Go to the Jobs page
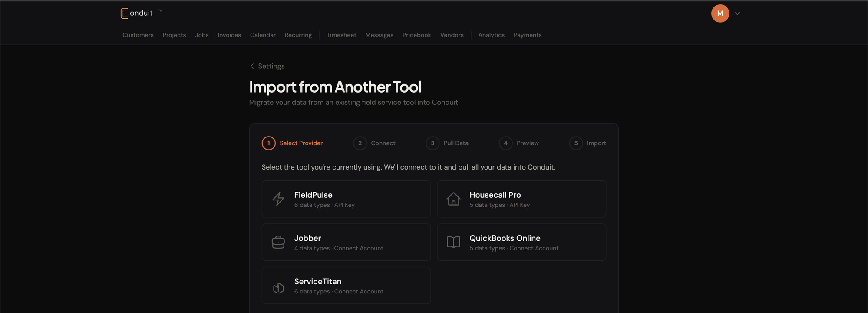 coord(202,35)
